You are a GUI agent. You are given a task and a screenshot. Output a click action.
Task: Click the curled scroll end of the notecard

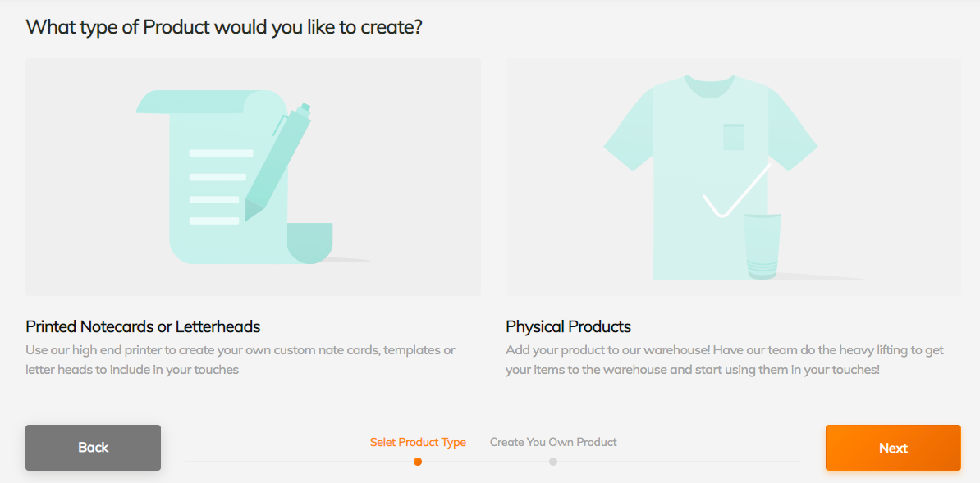click(309, 243)
